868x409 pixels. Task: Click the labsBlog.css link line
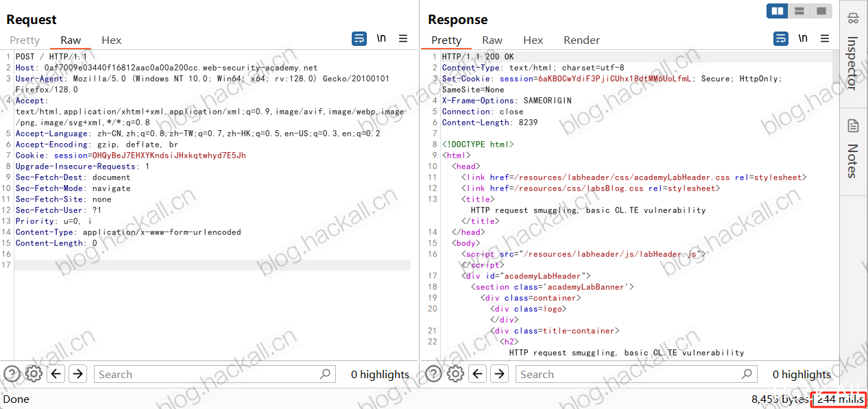(x=591, y=188)
